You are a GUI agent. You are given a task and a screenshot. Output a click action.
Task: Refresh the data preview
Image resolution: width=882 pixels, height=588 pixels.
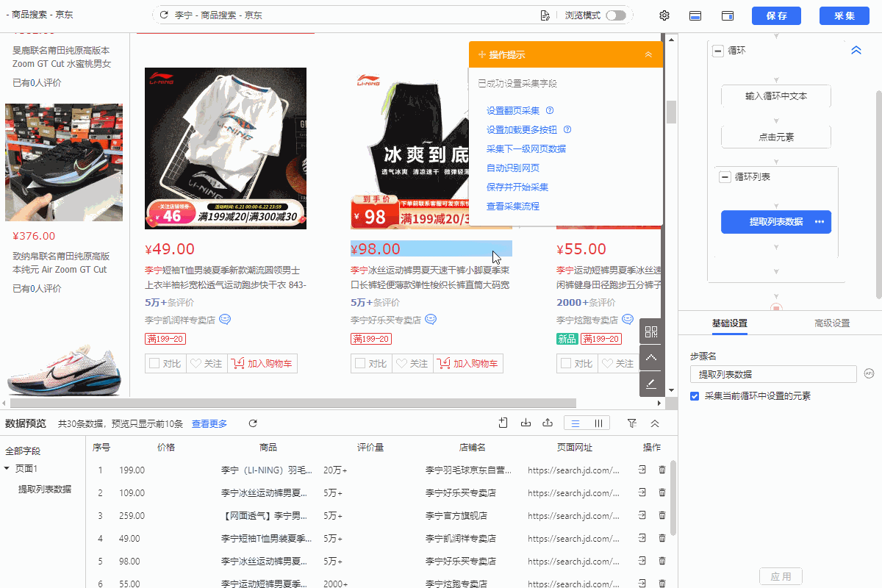click(x=253, y=423)
